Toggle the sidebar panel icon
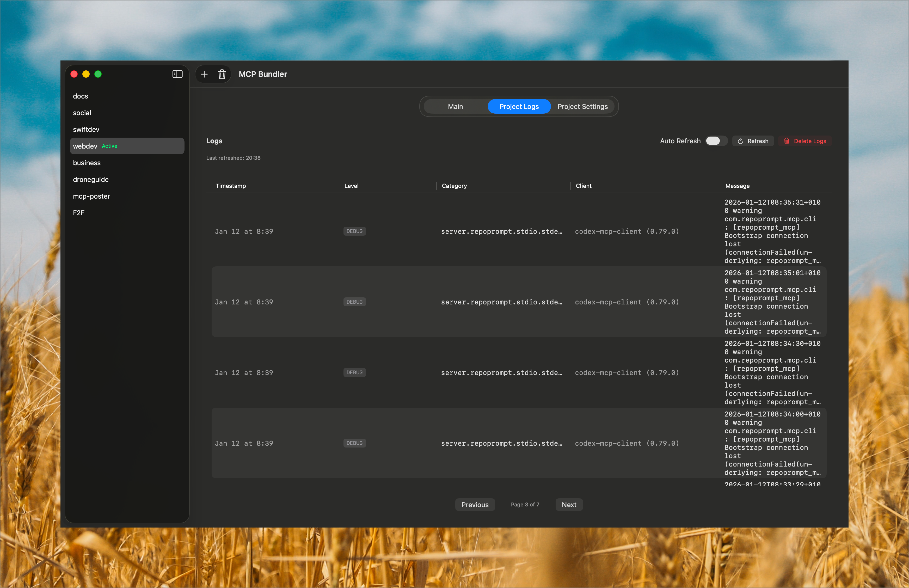Screen dimensions: 909x588 (x=177, y=74)
